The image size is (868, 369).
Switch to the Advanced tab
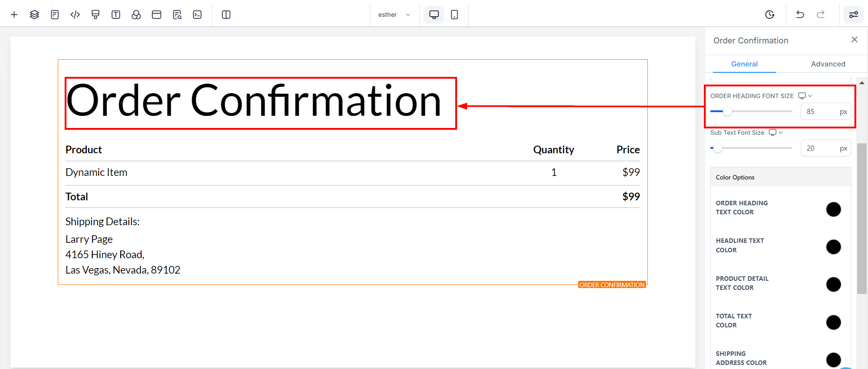coord(828,64)
